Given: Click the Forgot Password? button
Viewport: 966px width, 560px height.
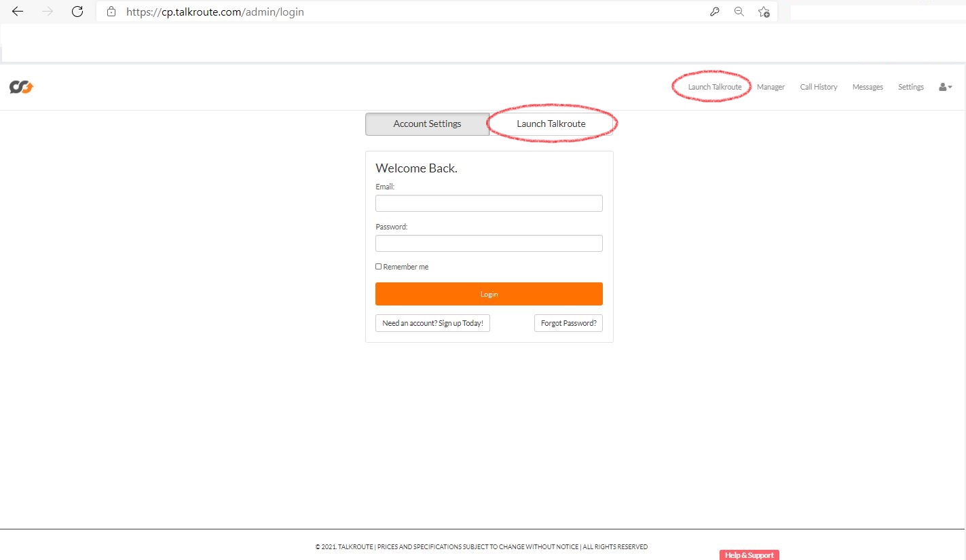Looking at the screenshot, I should point(568,323).
